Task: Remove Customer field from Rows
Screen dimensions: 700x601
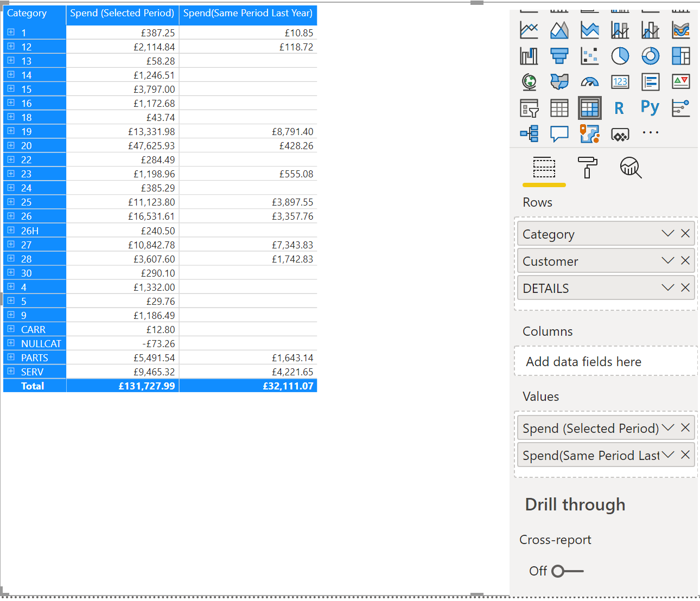Action: [685, 260]
